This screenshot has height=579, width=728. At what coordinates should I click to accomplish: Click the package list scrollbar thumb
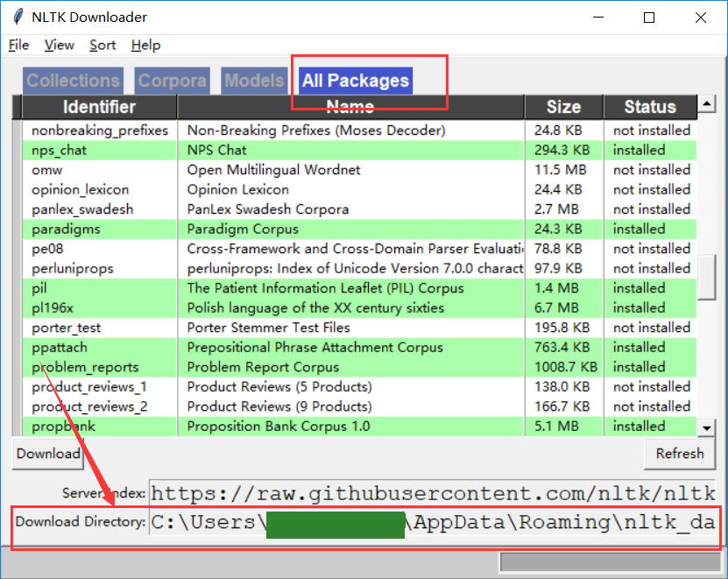coord(706,277)
